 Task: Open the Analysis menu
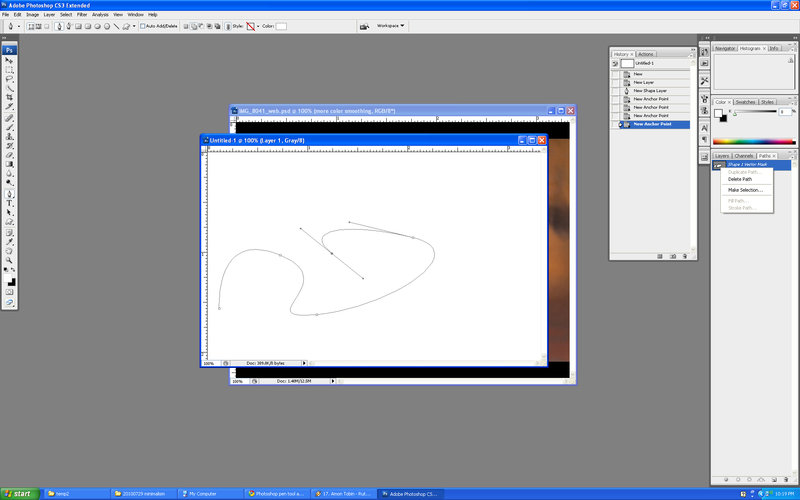click(x=100, y=15)
